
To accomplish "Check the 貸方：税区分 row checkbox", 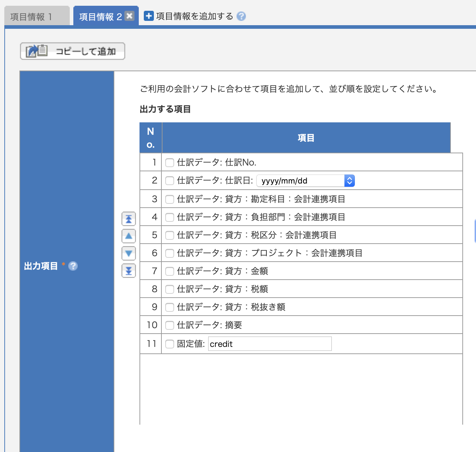I will pos(170,235).
